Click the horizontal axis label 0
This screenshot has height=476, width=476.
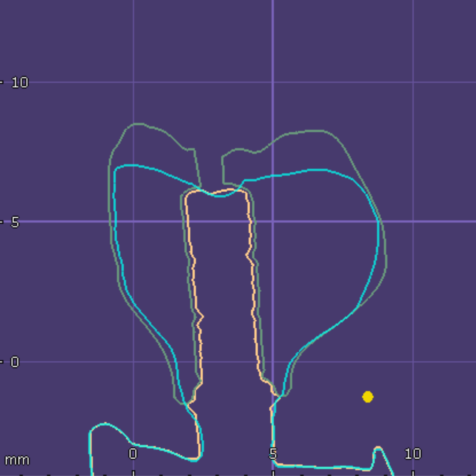(133, 454)
